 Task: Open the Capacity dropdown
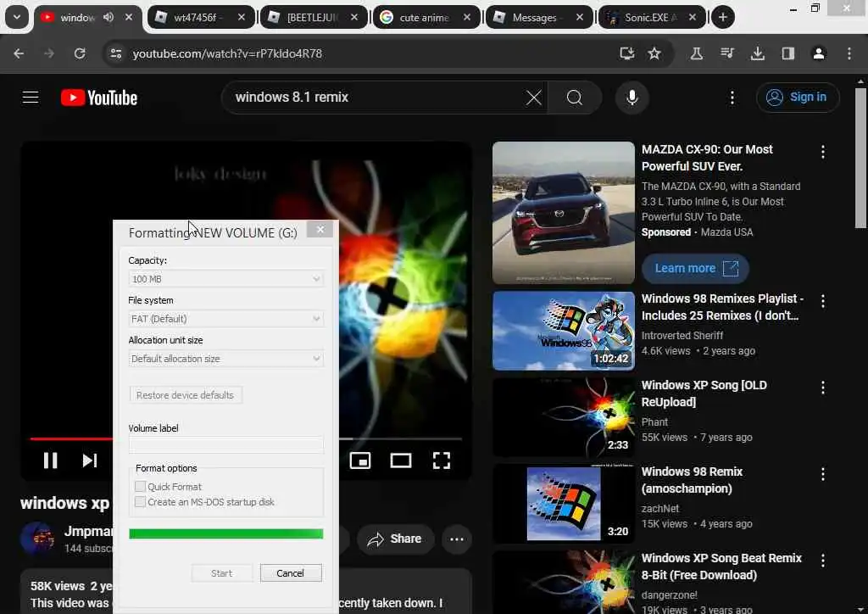(225, 279)
